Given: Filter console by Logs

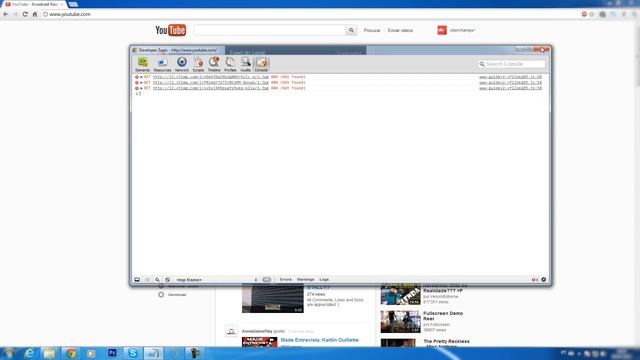Looking at the screenshot, I should click(x=324, y=280).
